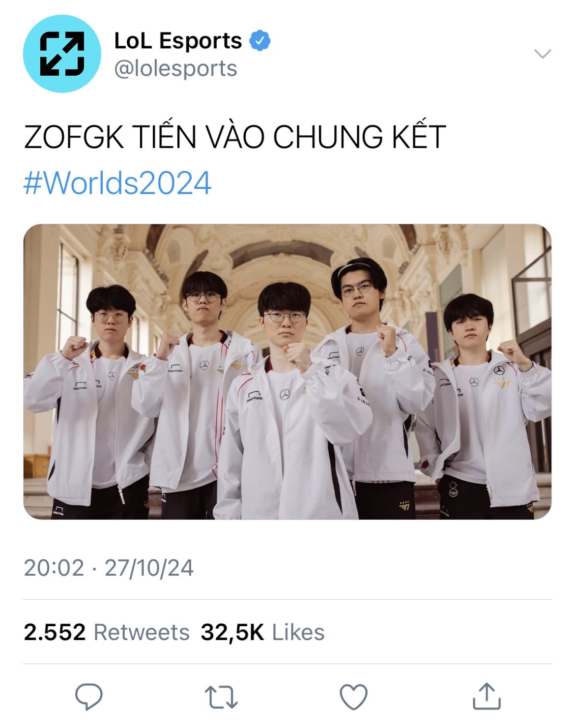
Task: Click the 27/10/24 date
Action: [149, 568]
